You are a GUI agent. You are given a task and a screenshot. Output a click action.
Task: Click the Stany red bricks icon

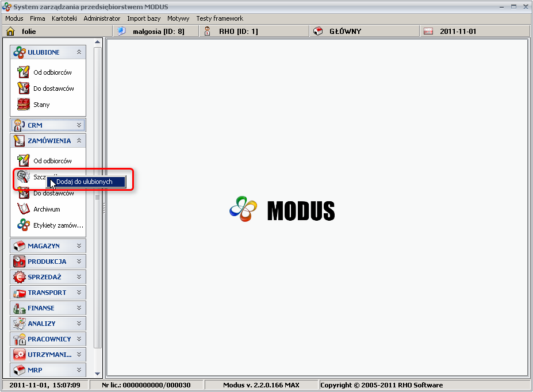[24, 104]
